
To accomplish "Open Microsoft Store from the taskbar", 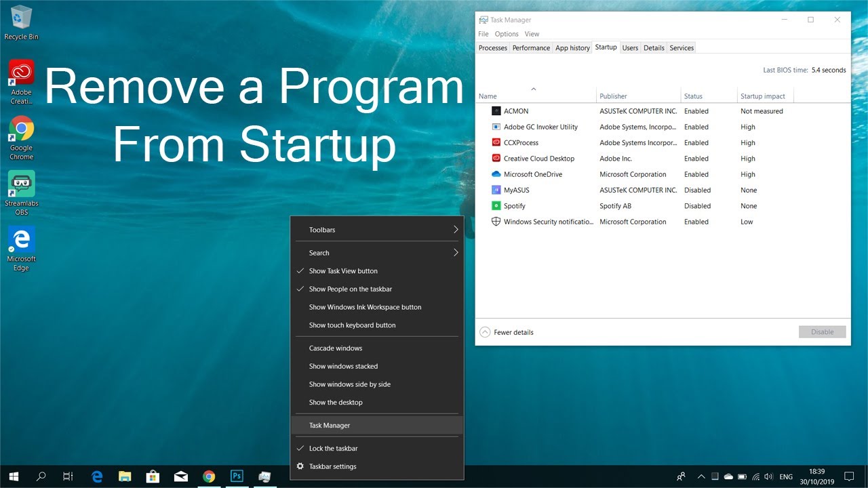I will [x=153, y=476].
